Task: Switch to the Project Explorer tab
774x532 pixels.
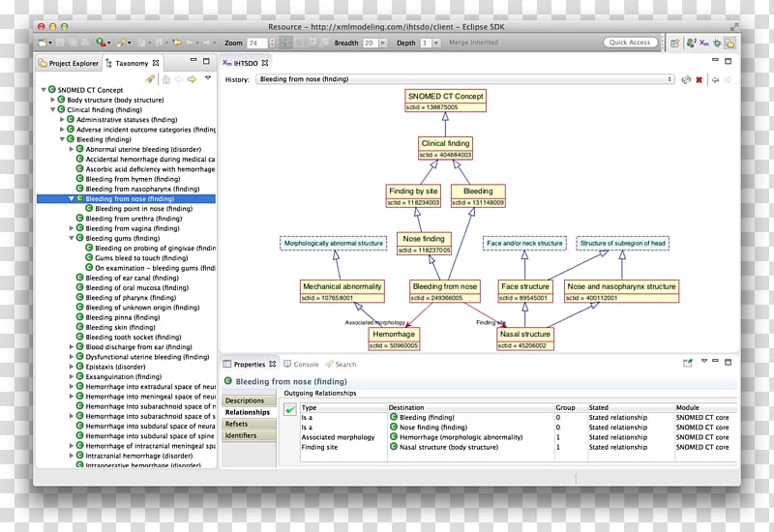Action: [x=69, y=63]
